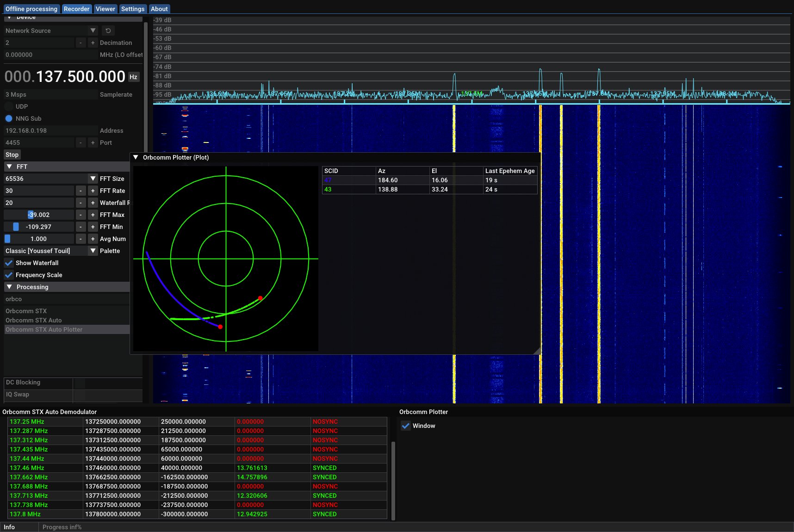Click the 137.8 MHz channel row

tap(198, 514)
